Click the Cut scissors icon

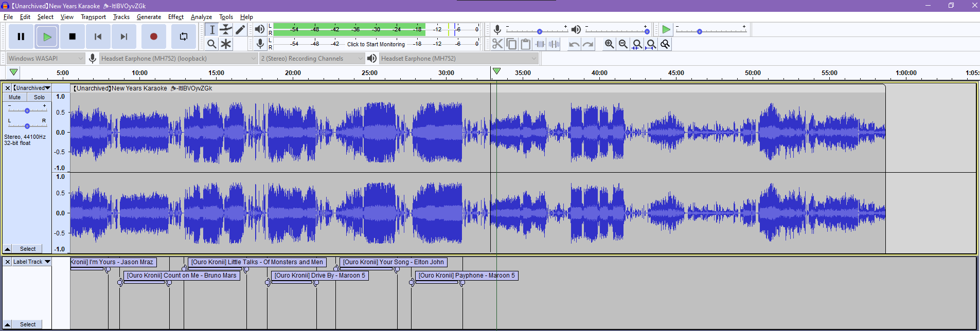tap(497, 44)
